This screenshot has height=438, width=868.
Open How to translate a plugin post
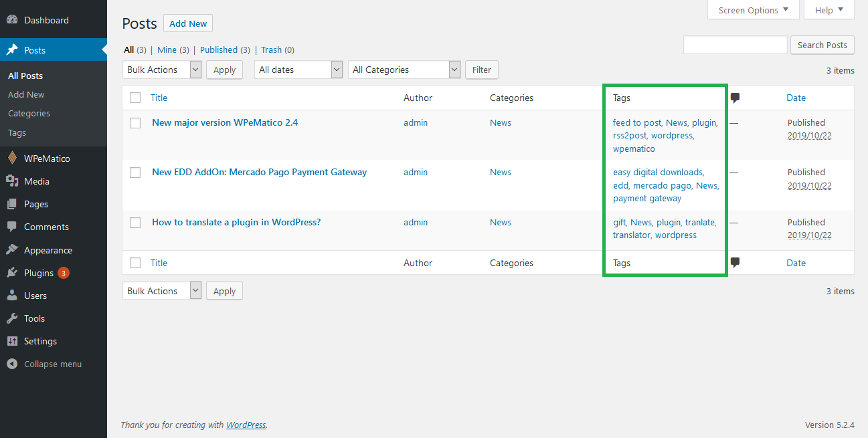point(236,223)
